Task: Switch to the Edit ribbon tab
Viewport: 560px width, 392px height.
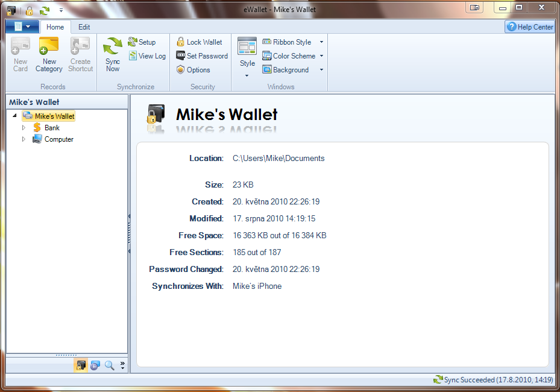Action: [84, 27]
